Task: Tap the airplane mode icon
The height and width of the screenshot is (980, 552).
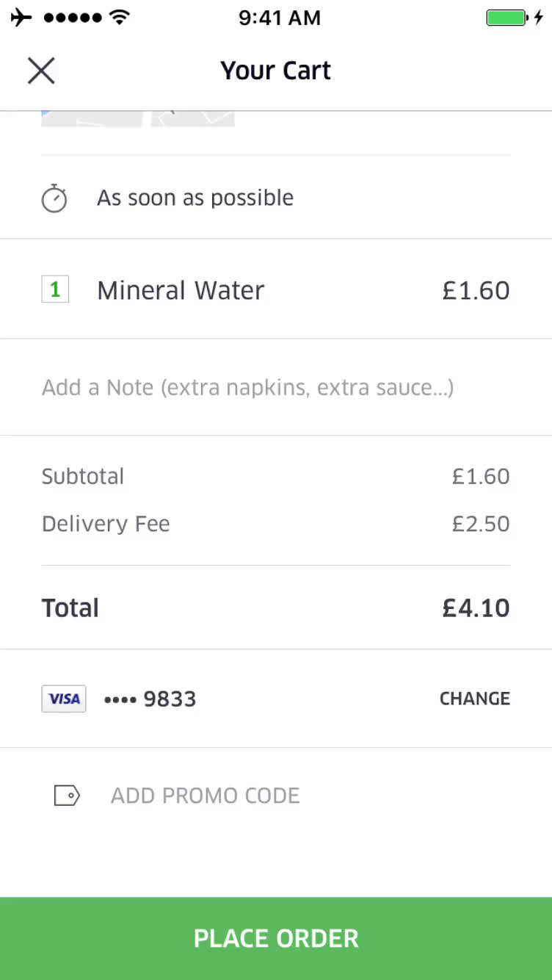Action: (21, 18)
